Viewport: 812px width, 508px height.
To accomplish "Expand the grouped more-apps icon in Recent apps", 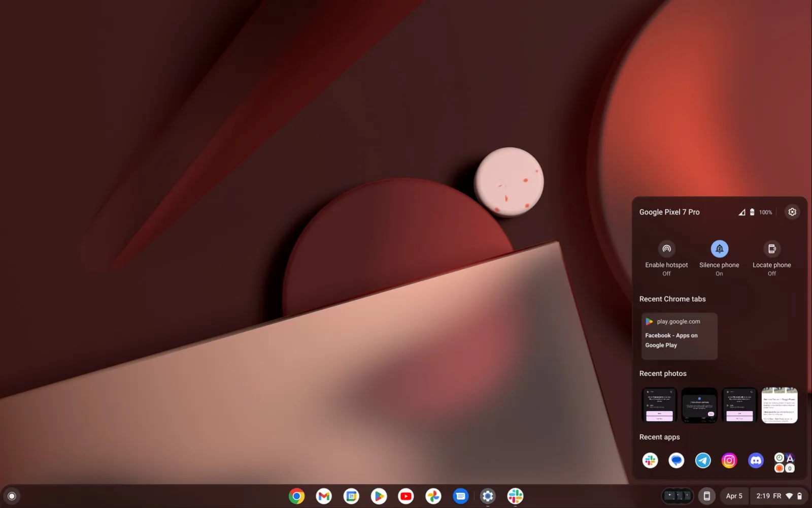I will coord(784,462).
